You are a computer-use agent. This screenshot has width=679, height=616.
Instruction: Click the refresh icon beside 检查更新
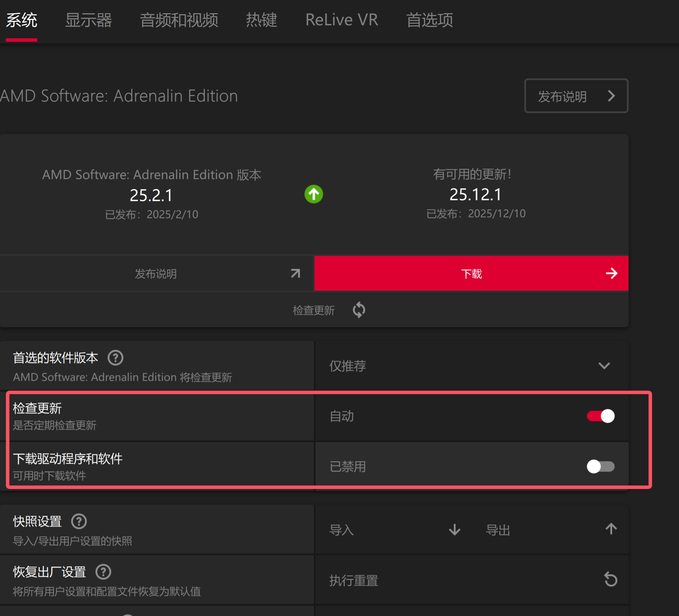359,310
